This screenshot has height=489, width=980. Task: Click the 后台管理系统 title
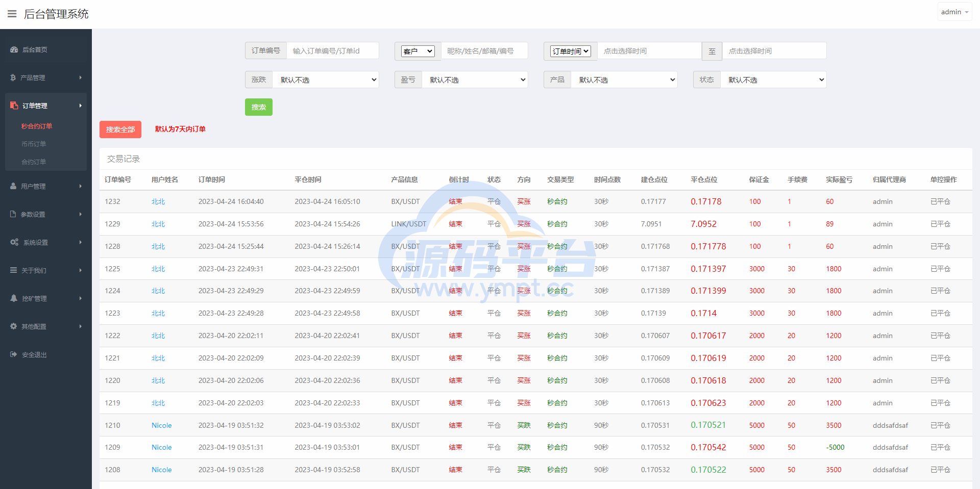(56, 14)
